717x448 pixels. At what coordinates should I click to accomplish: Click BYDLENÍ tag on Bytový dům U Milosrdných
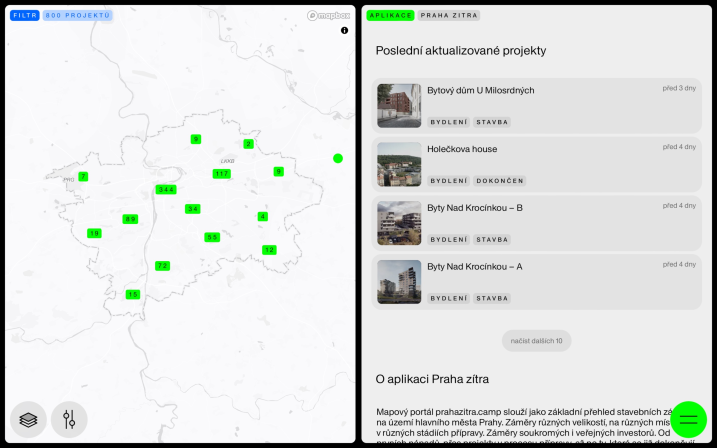[x=449, y=122]
